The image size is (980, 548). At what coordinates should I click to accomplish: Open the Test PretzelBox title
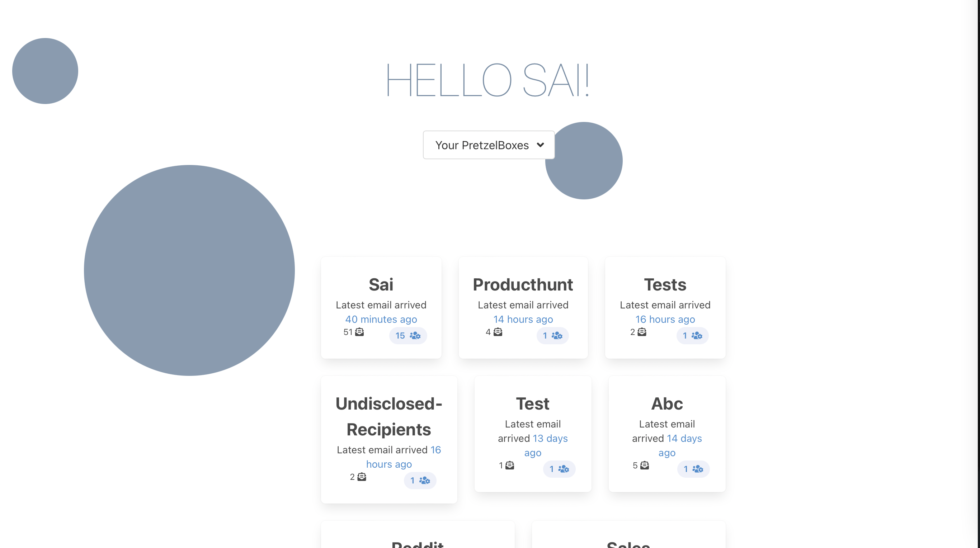[532, 404]
